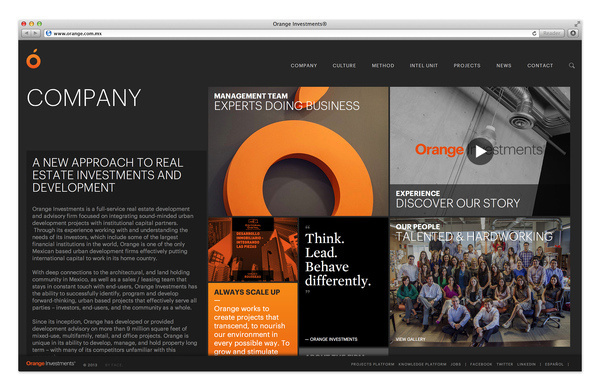Click the Jobs footer link
600x391 pixels.
coord(455,364)
